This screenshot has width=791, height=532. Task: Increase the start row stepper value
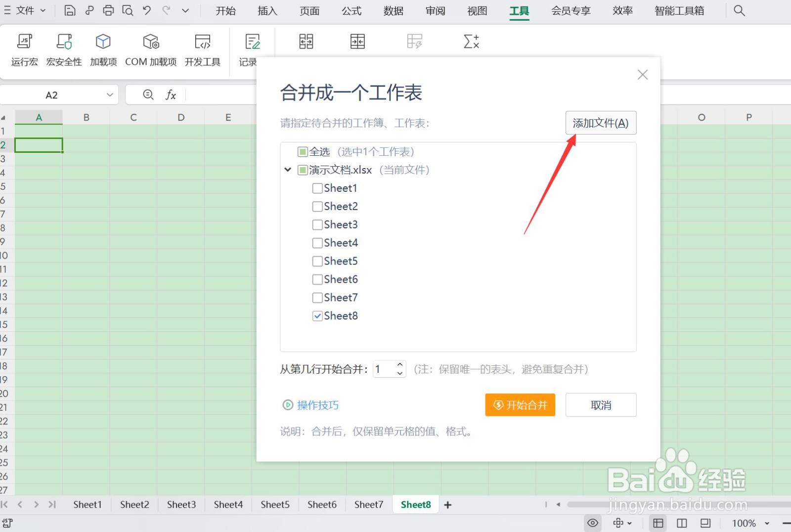[400, 365]
